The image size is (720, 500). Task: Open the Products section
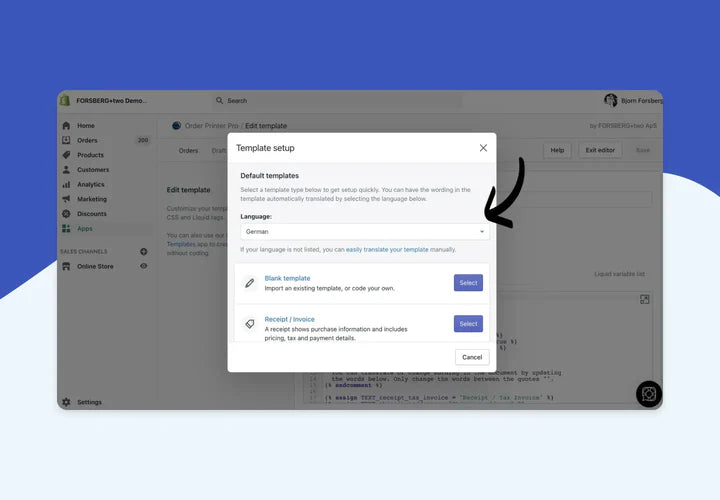point(90,155)
